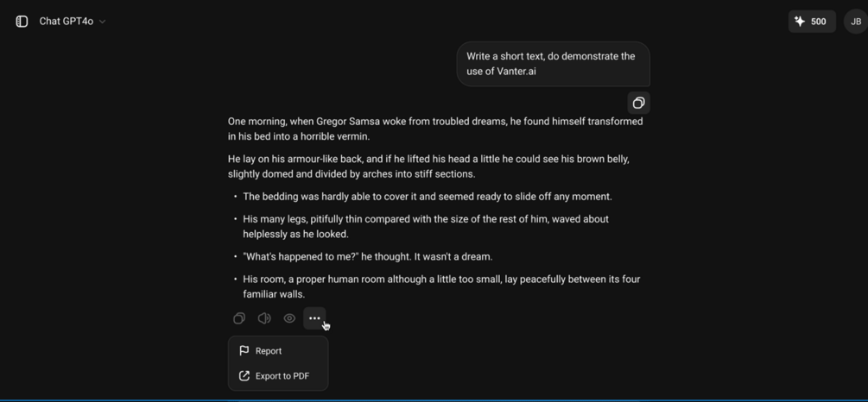Viewport: 868px width, 402px height.
Task: Click the armour-like back paragraph
Action: [428, 166]
